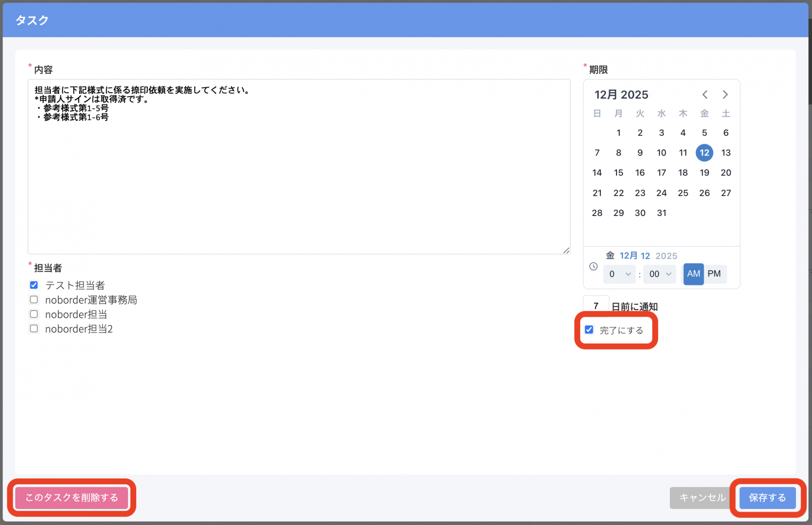
Task: Click the textarea resize handle
Action: 567,251
